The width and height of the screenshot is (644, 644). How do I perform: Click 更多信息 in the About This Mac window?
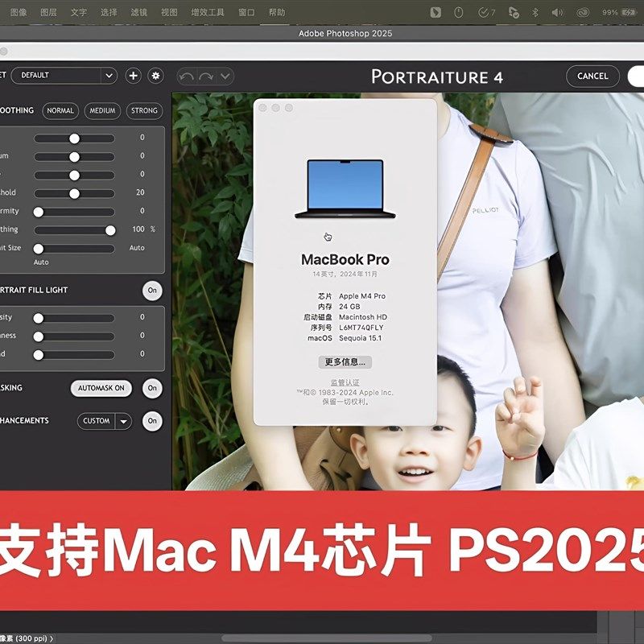pos(345,361)
